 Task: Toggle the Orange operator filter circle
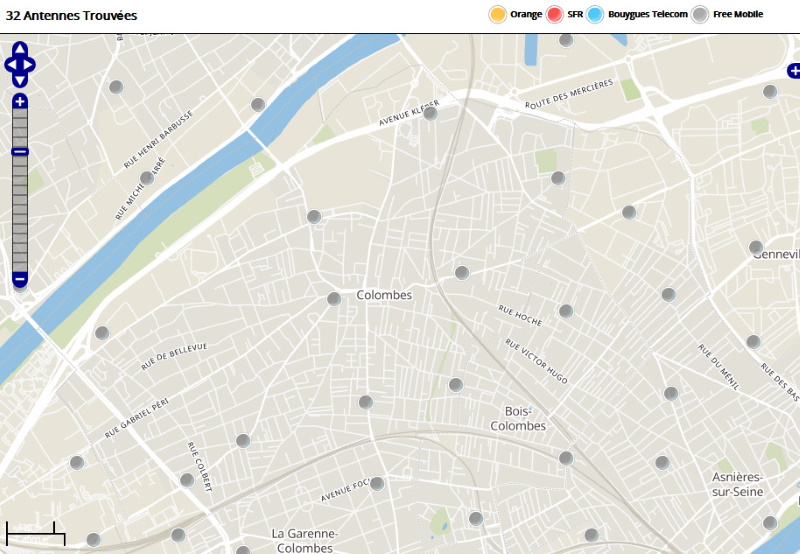[x=497, y=14]
